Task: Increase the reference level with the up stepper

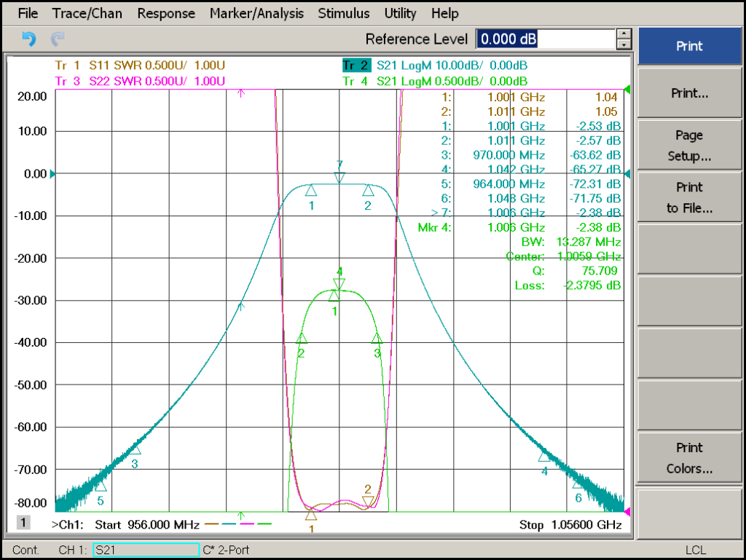Action: pyautogui.click(x=624, y=33)
